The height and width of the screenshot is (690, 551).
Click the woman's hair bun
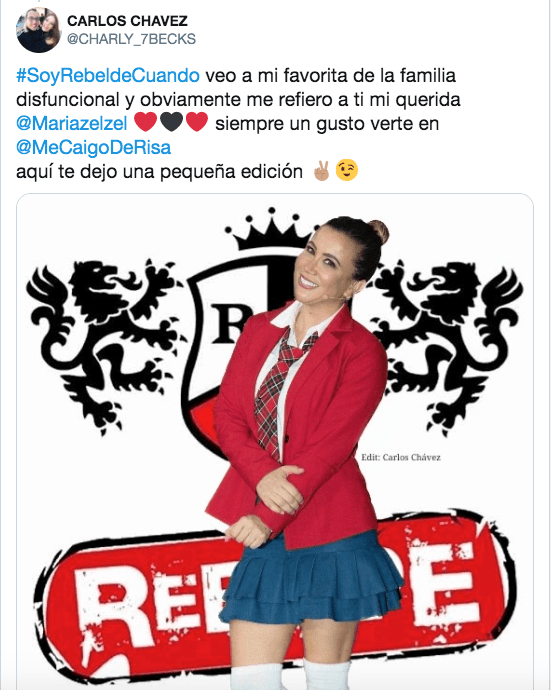click(x=379, y=231)
